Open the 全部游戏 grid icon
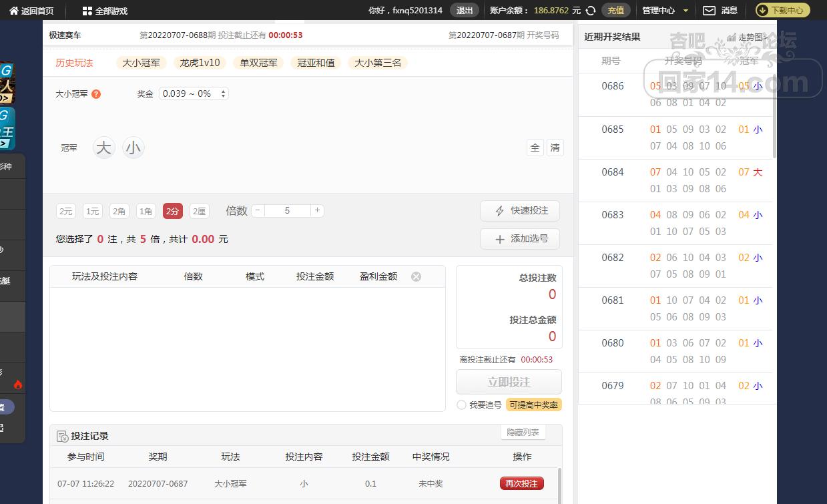Image resolution: width=827 pixels, height=504 pixels. pos(87,11)
